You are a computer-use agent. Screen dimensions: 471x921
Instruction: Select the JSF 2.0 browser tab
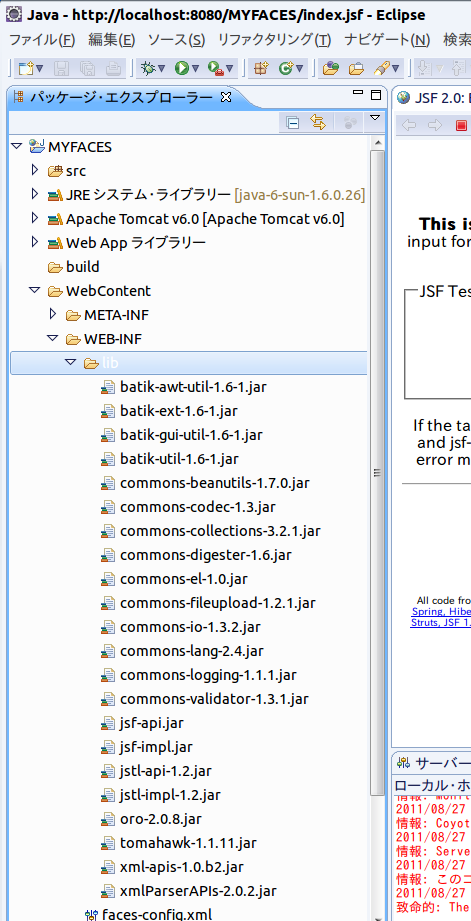coord(435,98)
